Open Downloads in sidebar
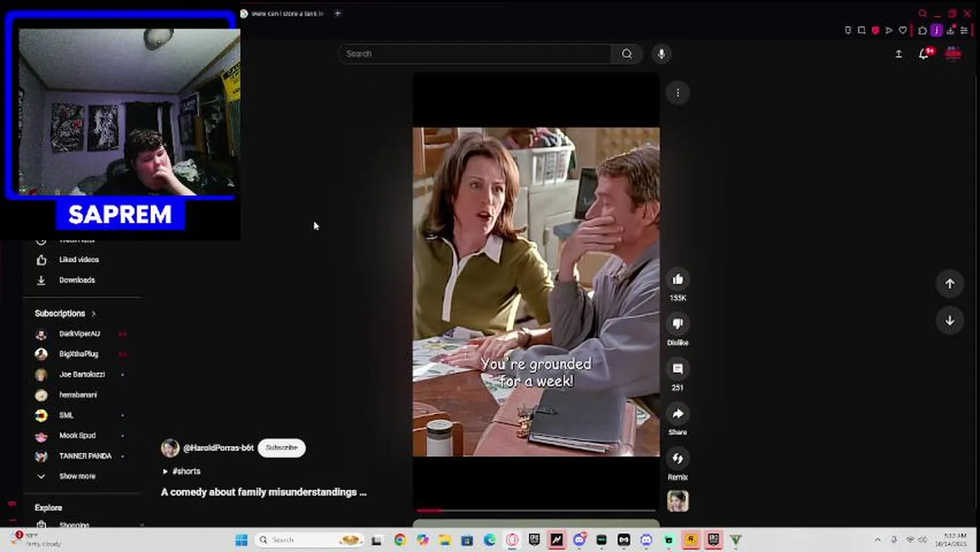This screenshot has width=980, height=552. (77, 281)
